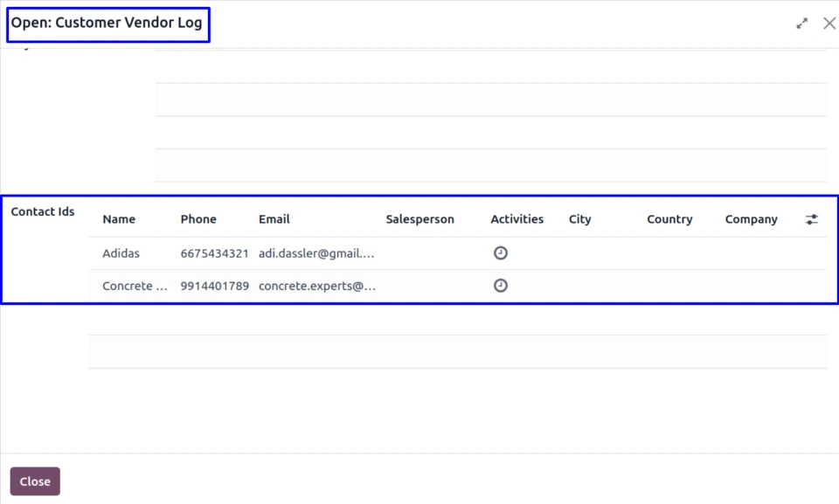Click the adi.dassler email cell
This screenshot has width=839, height=504.
tap(316, 253)
